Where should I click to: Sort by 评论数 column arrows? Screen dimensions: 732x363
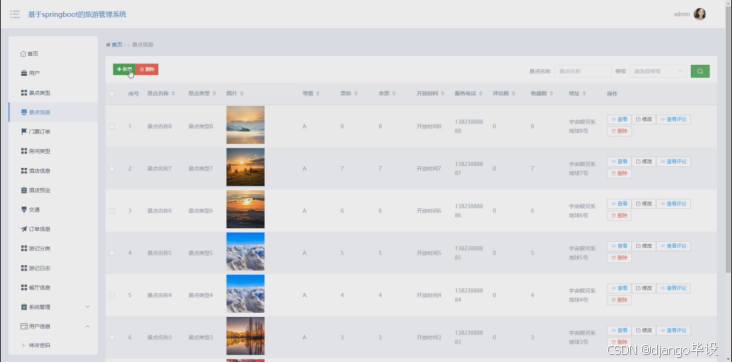513,94
